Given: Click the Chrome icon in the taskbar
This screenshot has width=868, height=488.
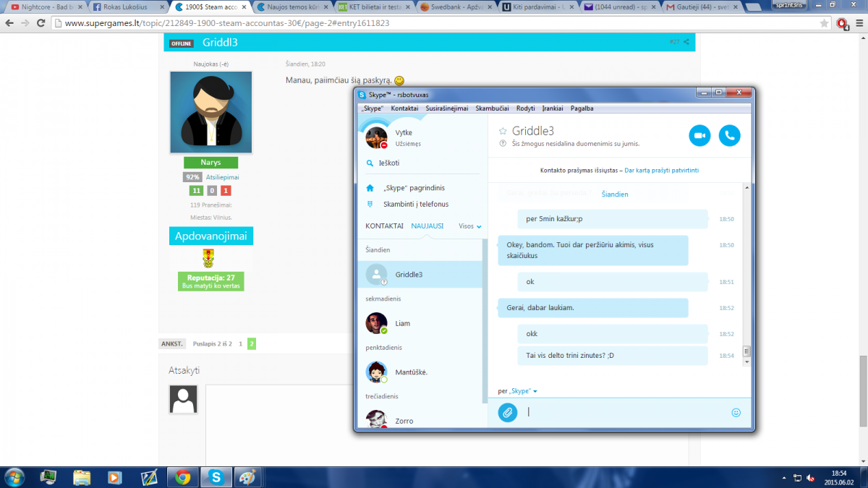Looking at the screenshot, I should pyautogui.click(x=182, y=477).
